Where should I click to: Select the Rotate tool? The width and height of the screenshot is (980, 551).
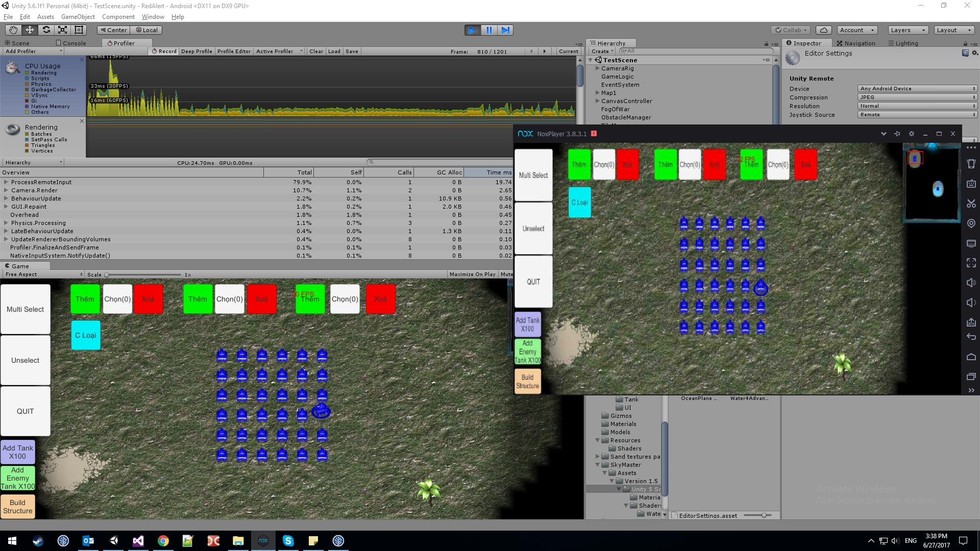[46, 30]
